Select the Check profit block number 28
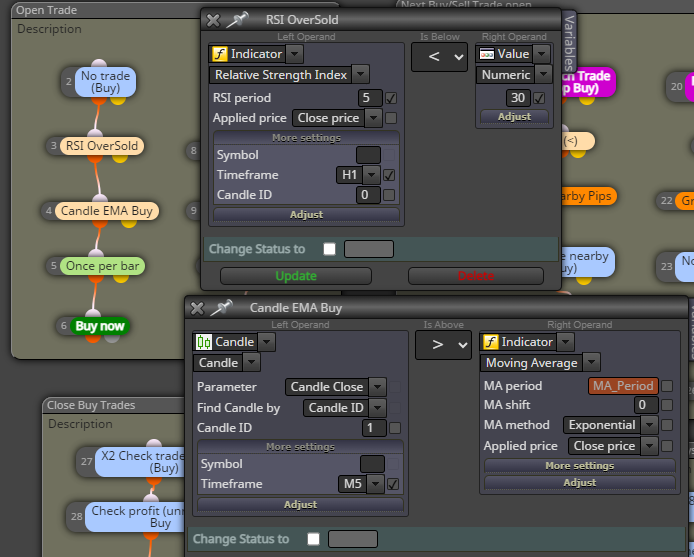 pyautogui.click(x=135, y=517)
